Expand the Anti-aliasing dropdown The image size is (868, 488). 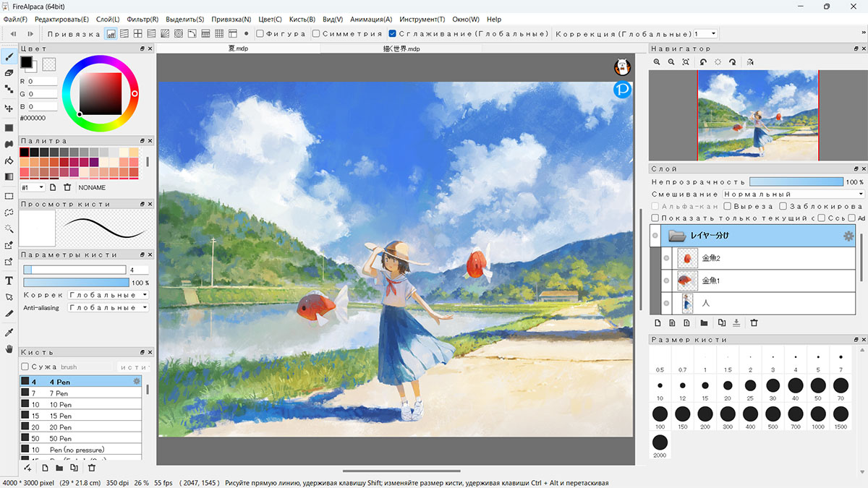[x=108, y=307]
